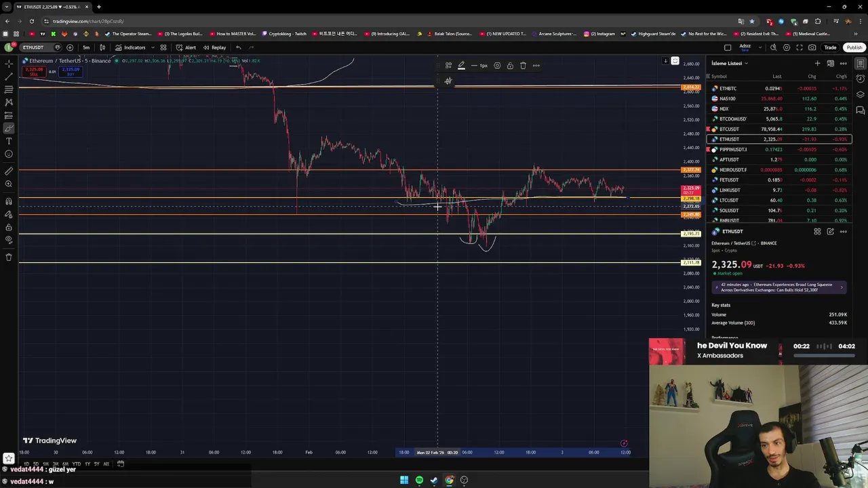Select NAS100 in the watchlist
Viewport: 868px width, 488px height.
coord(778,98)
